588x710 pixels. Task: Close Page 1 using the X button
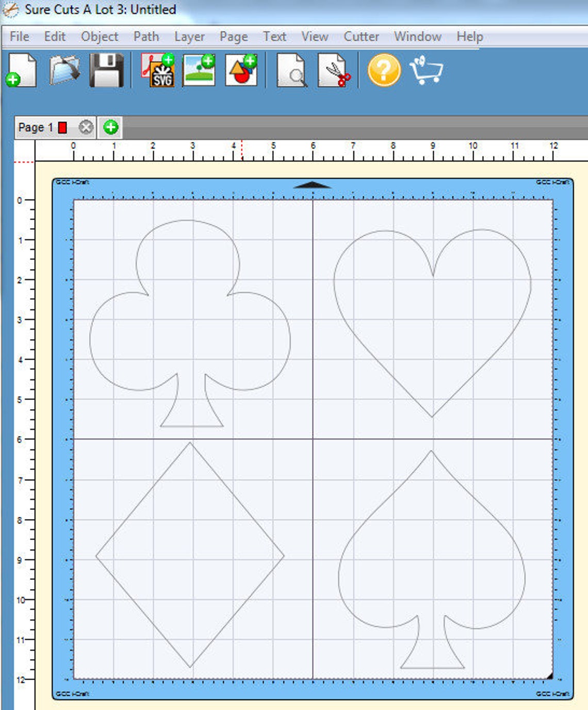(x=86, y=127)
